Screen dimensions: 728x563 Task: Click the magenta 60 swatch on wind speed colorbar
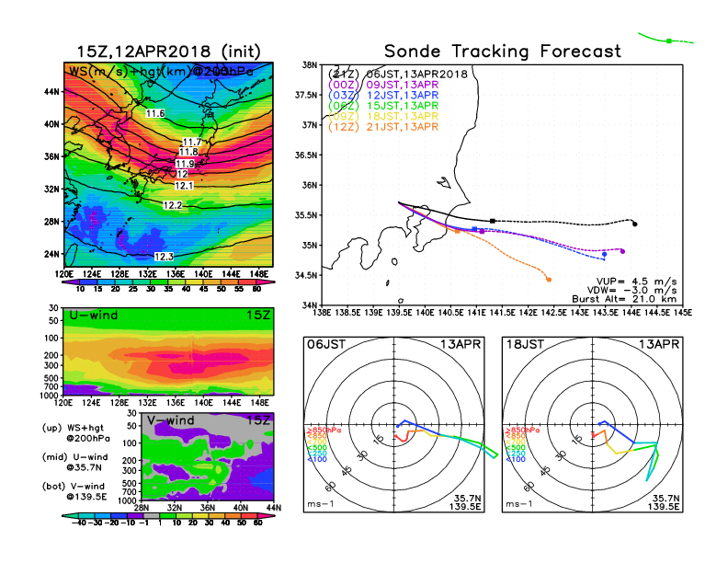(x=266, y=282)
